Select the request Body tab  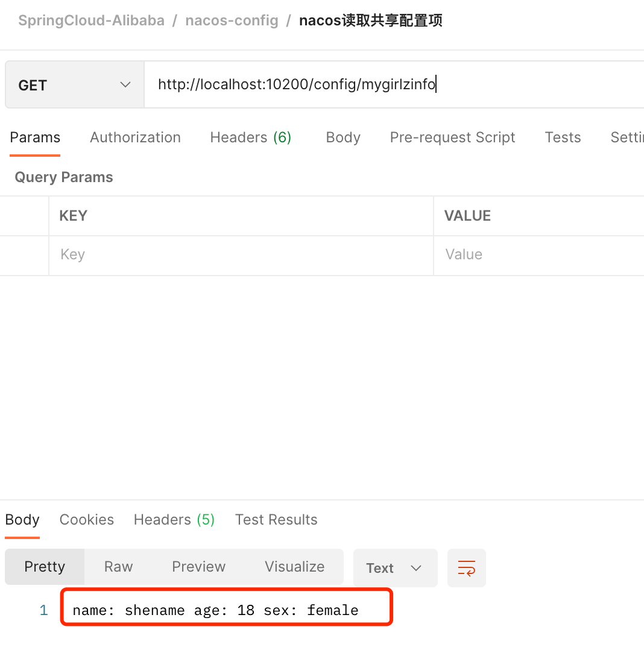(x=343, y=137)
